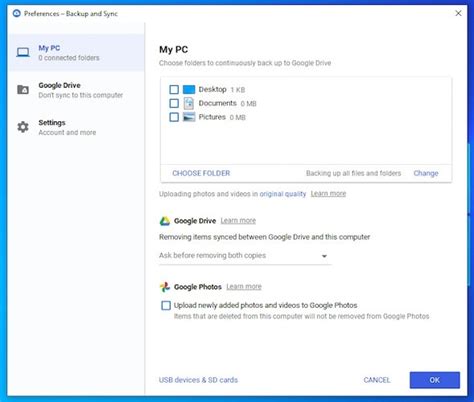Check the Documents folder checkbox

[x=174, y=103]
